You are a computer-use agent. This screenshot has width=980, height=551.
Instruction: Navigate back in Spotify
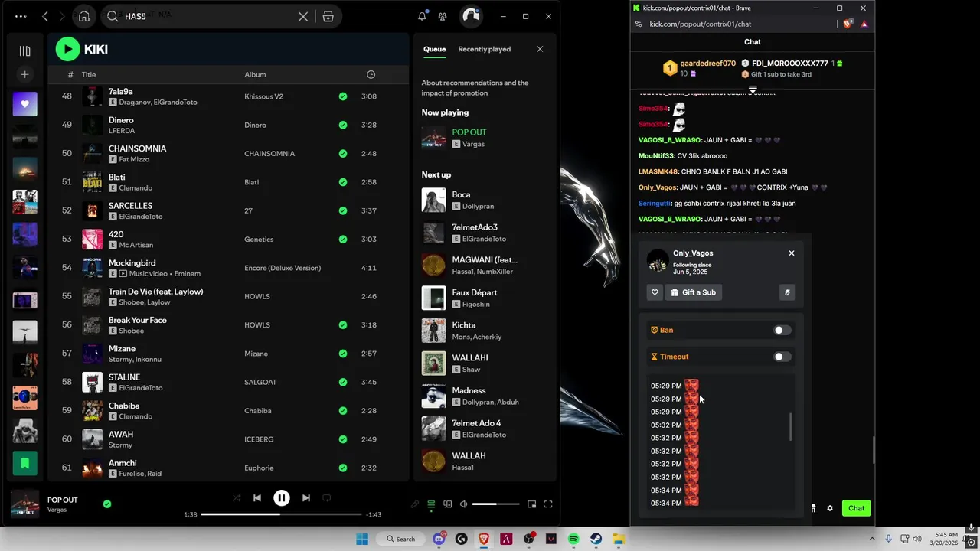pyautogui.click(x=45, y=16)
